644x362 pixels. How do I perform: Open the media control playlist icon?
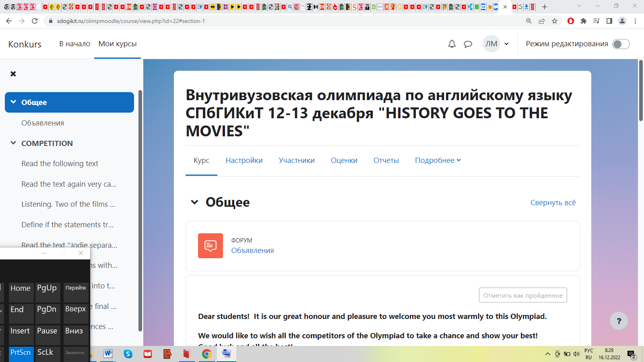(x=597, y=21)
